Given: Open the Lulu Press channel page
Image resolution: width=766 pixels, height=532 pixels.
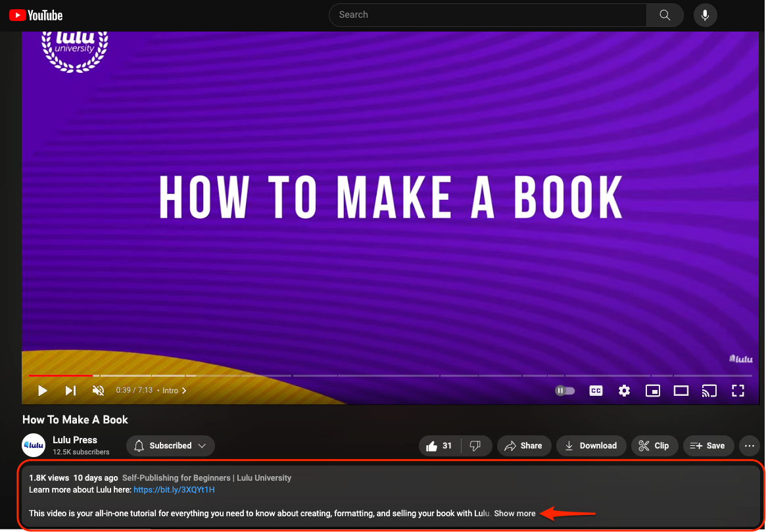Looking at the screenshot, I should pos(74,440).
